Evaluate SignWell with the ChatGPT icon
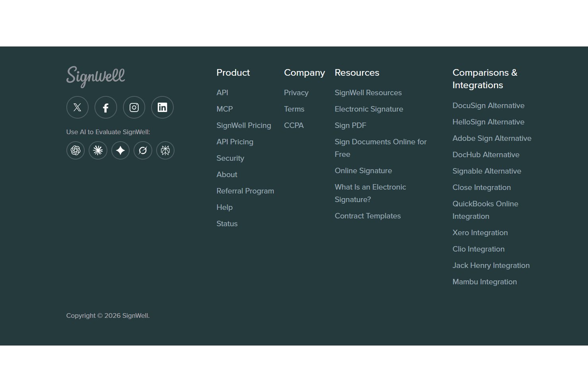 (x=75, y=151)
